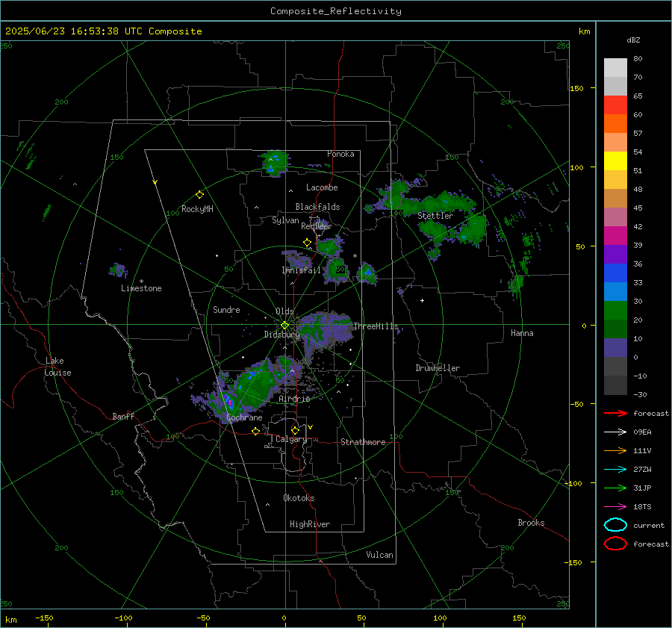672x628 pixels.
Task: Click the Cochrane city label
Action: pyautogui.click(x=244, y=417)
